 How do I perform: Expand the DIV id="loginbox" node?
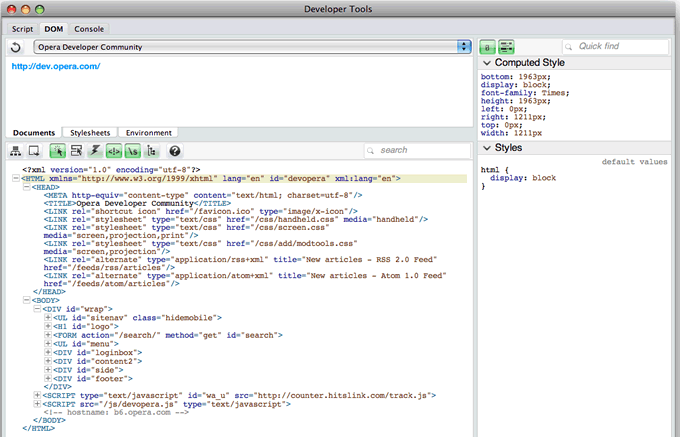pyautogui.click(x=48, y=352)
